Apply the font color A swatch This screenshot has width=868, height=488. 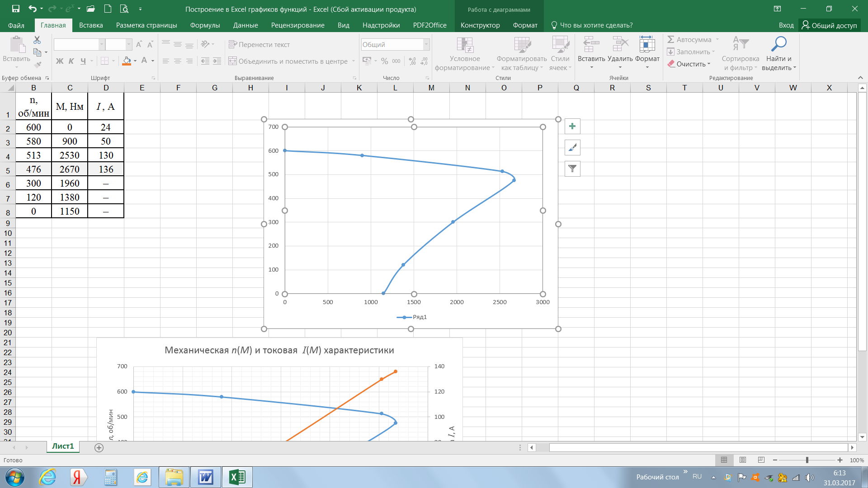(144, 61)
